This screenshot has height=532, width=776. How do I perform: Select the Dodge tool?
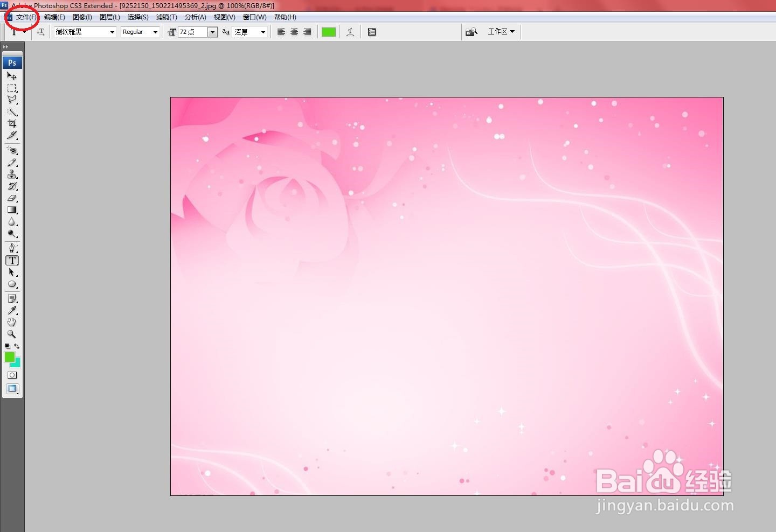[x=12, y=233]
